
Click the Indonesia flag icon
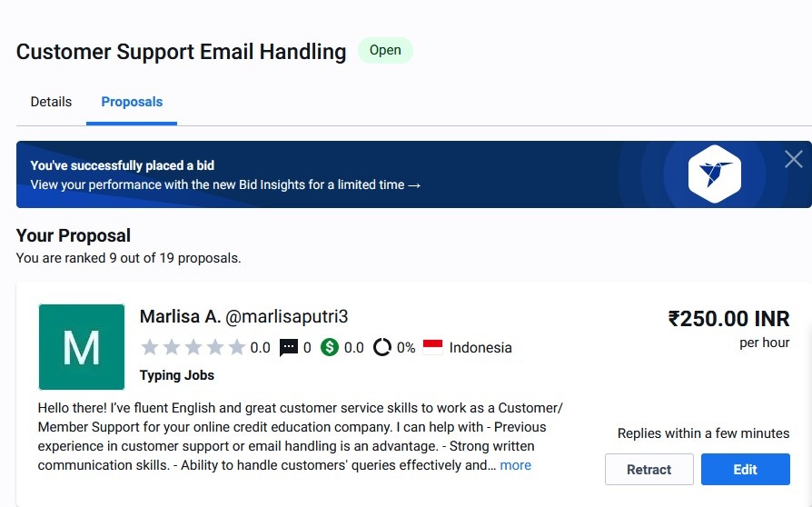coord(433,347)
